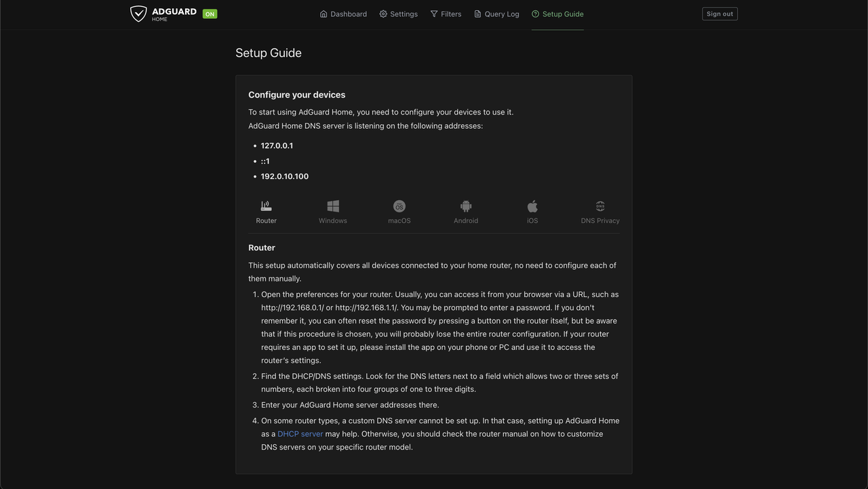
Task: Follow the DHCP server link
Action: click(300, 434)
